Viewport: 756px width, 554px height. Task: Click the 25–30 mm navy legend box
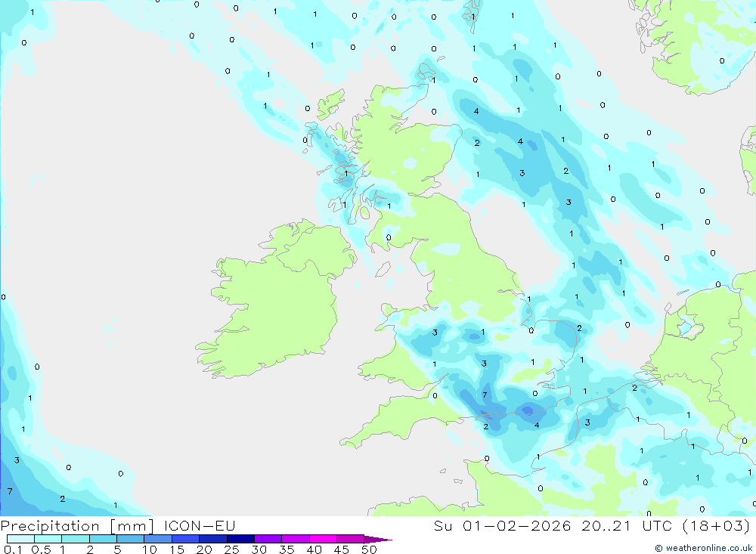[x=240, y=539]
